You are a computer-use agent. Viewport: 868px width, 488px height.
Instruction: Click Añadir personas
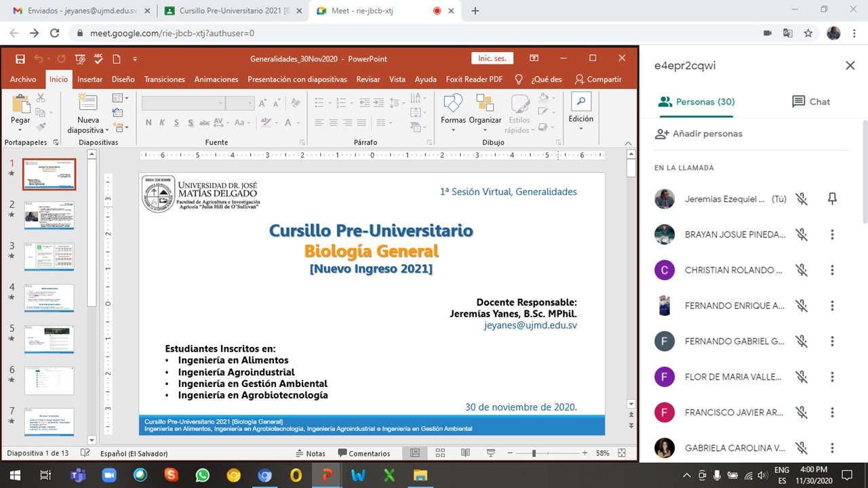698,134
